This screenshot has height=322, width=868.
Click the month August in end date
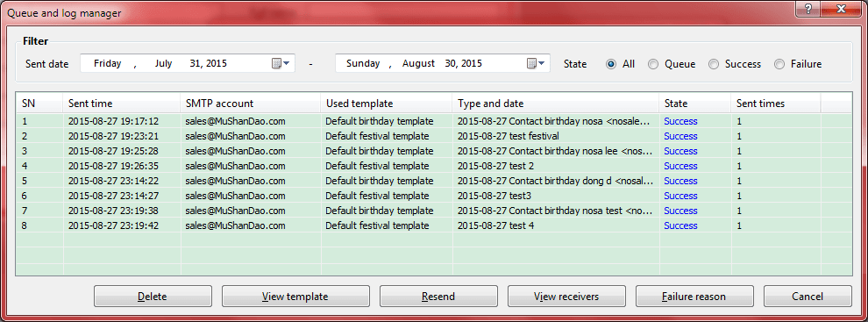coord(418,63)
